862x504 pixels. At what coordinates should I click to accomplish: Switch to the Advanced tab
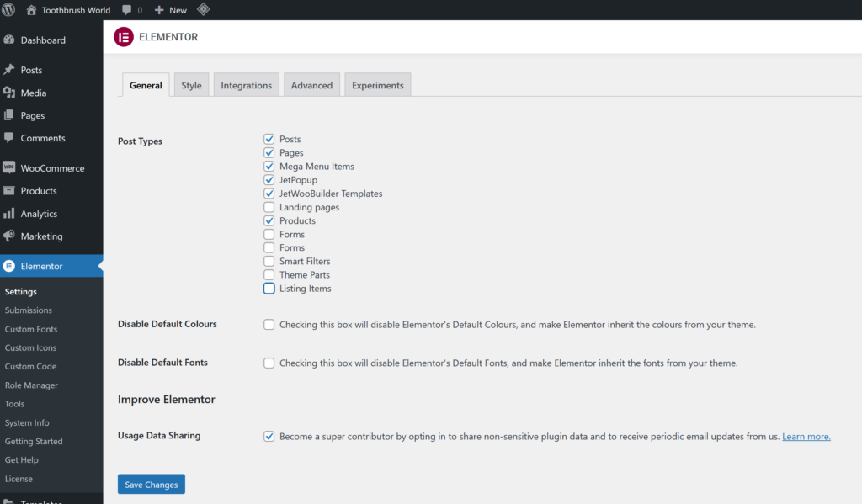tap(311, 85)
